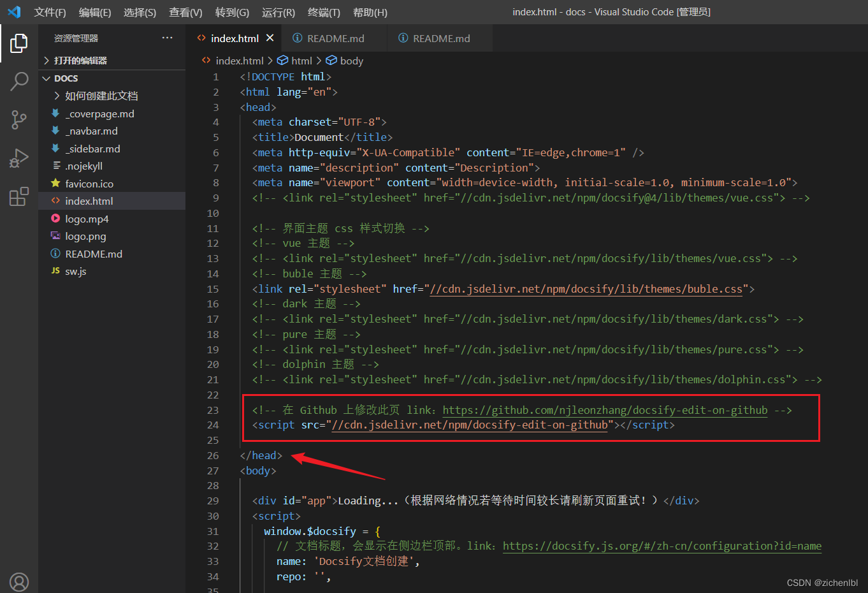Image resolution: width=868 pixels, height=593 pixels.
Task: Click the <title>Document</title> line
Action: [322, 137]
